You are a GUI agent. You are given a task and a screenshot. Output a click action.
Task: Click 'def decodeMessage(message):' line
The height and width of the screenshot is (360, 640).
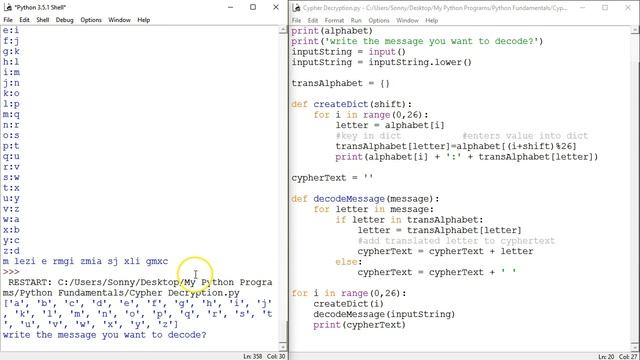coord(365,199)
